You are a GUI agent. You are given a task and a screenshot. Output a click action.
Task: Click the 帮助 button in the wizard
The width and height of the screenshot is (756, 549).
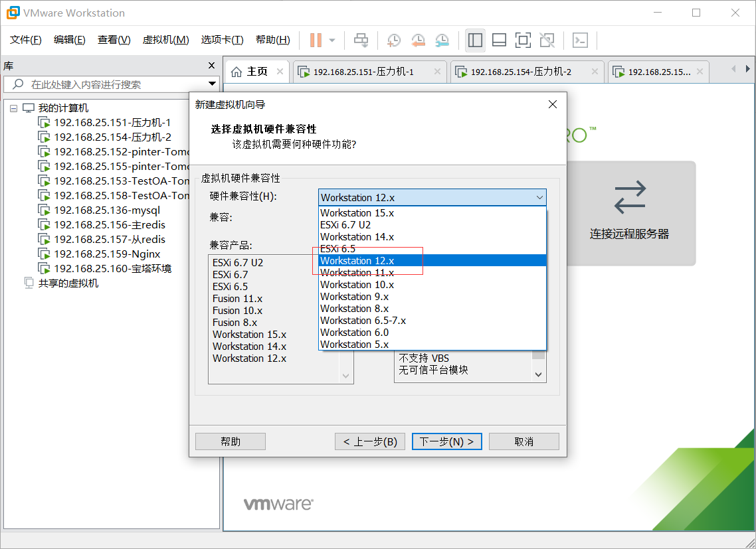pyautogui.click(x=231, y=441)
